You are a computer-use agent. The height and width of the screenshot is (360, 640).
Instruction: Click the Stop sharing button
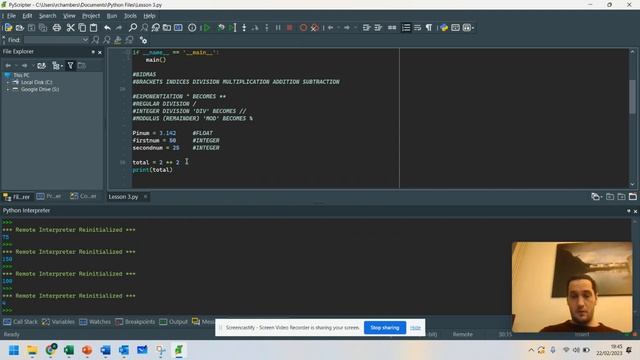pos(385,327)
